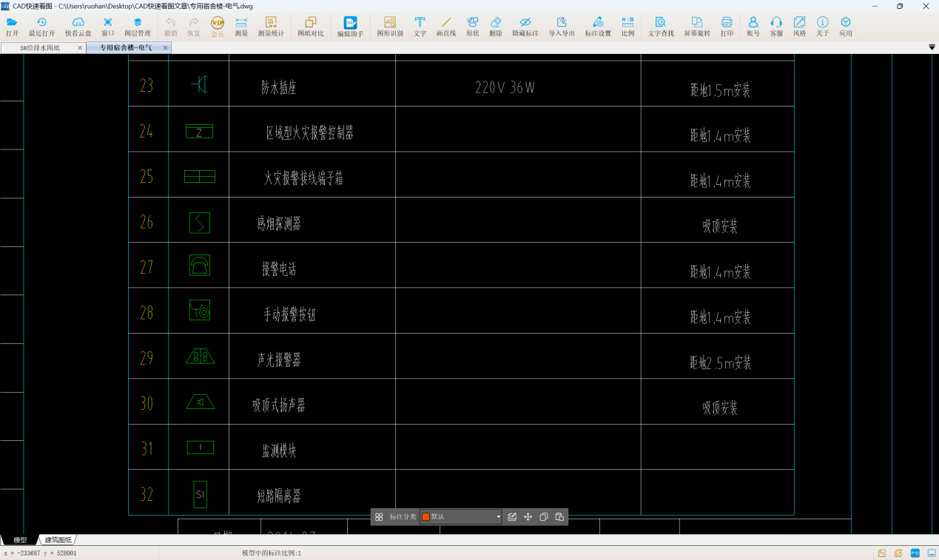Screen dimensions: 939x560
Task: Click the 删除 eraser tool
Action: [x=496, y=27]
